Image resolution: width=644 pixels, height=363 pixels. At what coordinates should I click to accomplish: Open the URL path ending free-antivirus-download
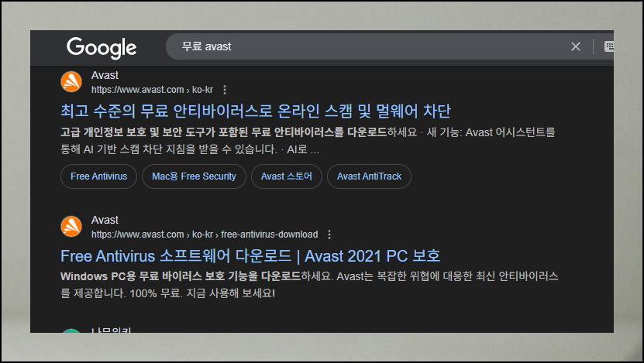coord(205,235)
